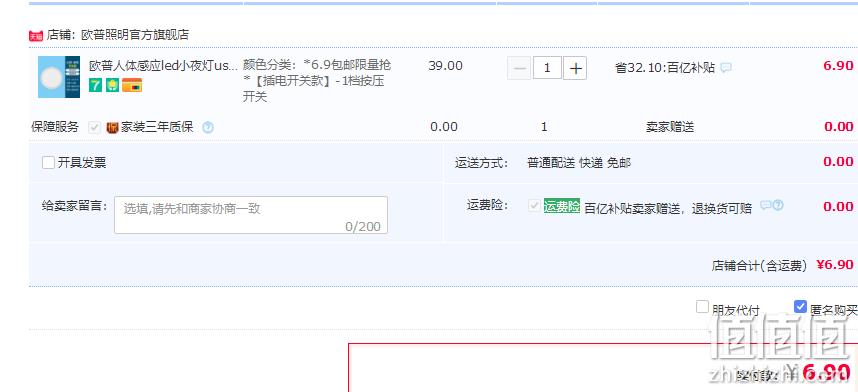Decrease quantity with the minus button
858x392 pixels.
coord(519,68)
